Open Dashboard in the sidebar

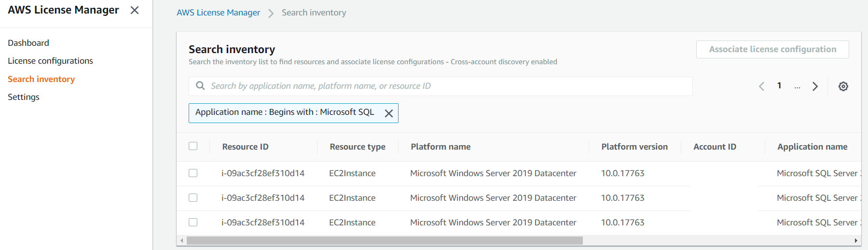click(28, 43)
